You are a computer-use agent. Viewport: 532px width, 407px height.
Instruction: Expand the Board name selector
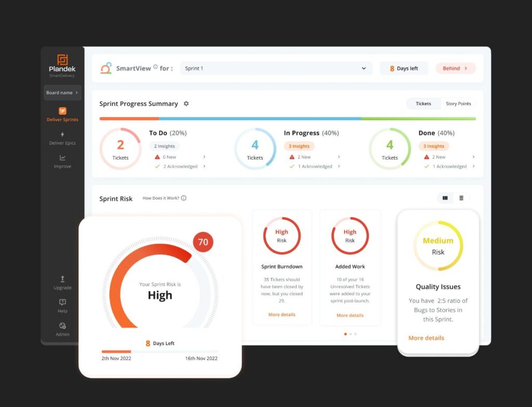(62, 93)
